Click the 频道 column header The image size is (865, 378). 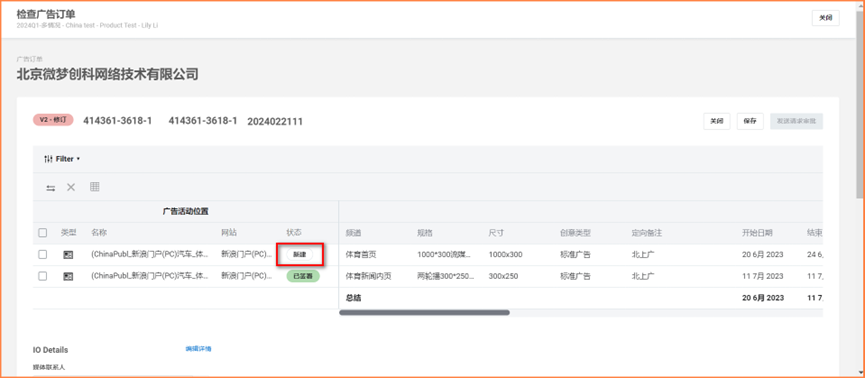(353, 233)
